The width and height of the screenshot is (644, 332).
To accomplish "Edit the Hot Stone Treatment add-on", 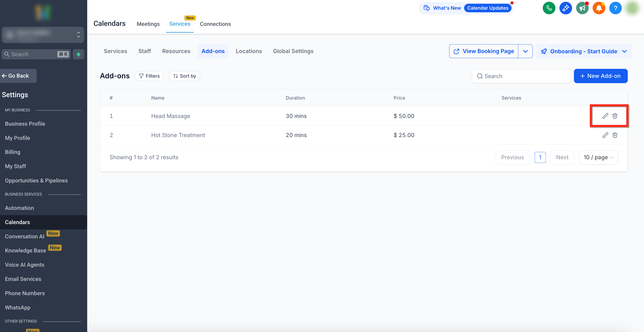I will [x=605, y=135].
